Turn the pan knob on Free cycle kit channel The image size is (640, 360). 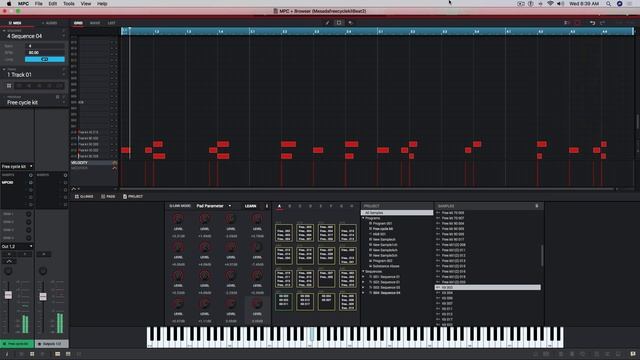coord(8,271)
